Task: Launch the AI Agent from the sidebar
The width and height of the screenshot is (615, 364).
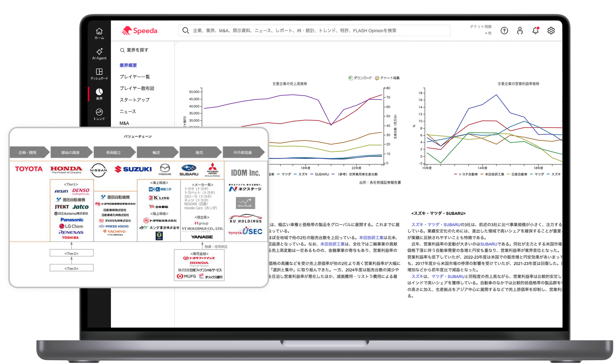Action: (x=99, y=54)
